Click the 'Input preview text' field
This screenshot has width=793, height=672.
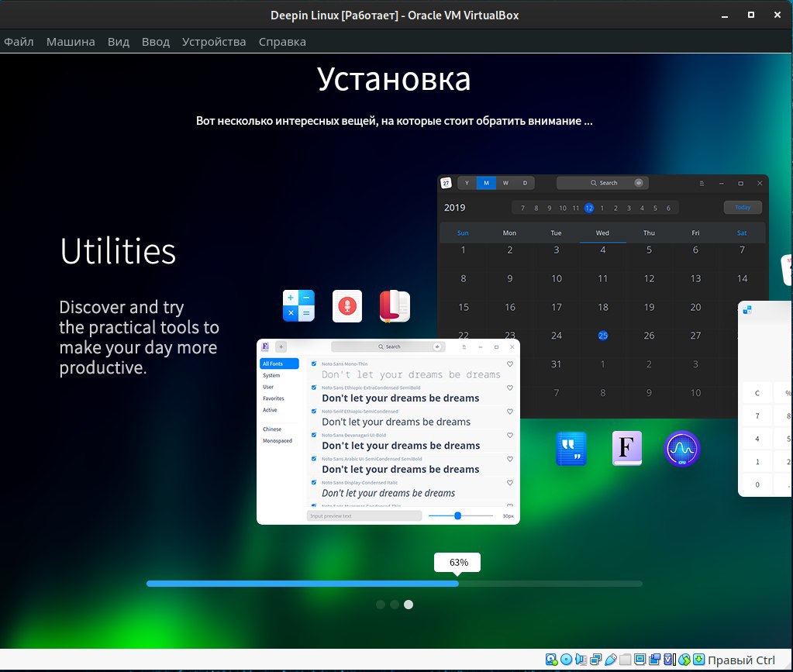click(x=364, y=515)
